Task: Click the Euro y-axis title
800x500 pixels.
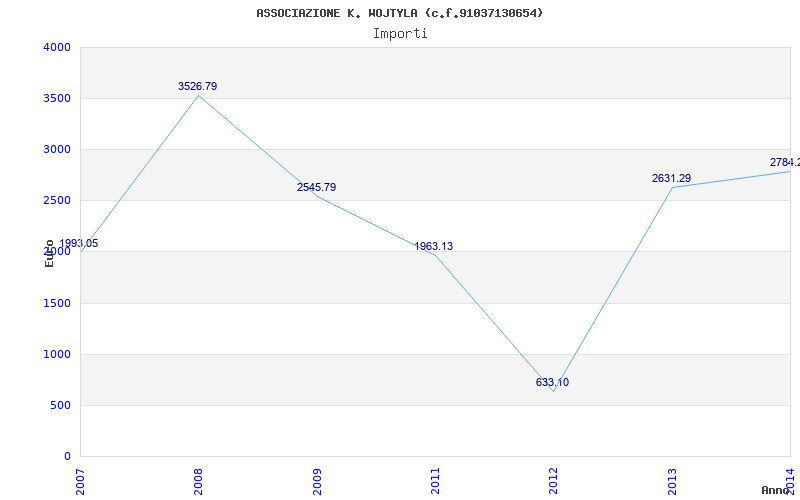Action: point(49,253)
